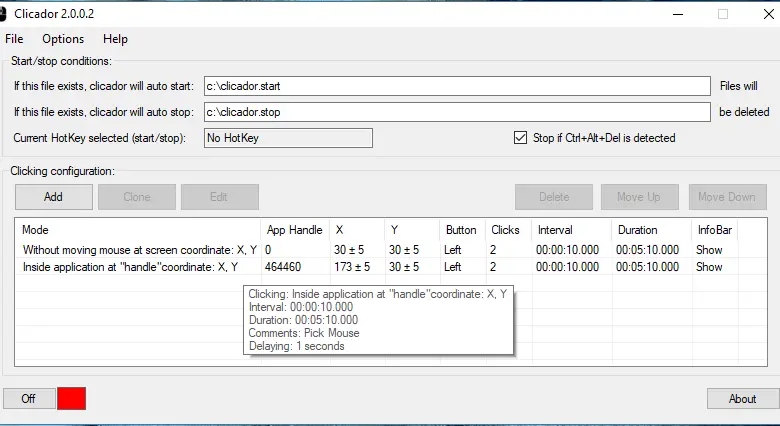Click tooltip line 'Comments: Pick Mouse'
780x426 pixels.
(x=304, y=333)
